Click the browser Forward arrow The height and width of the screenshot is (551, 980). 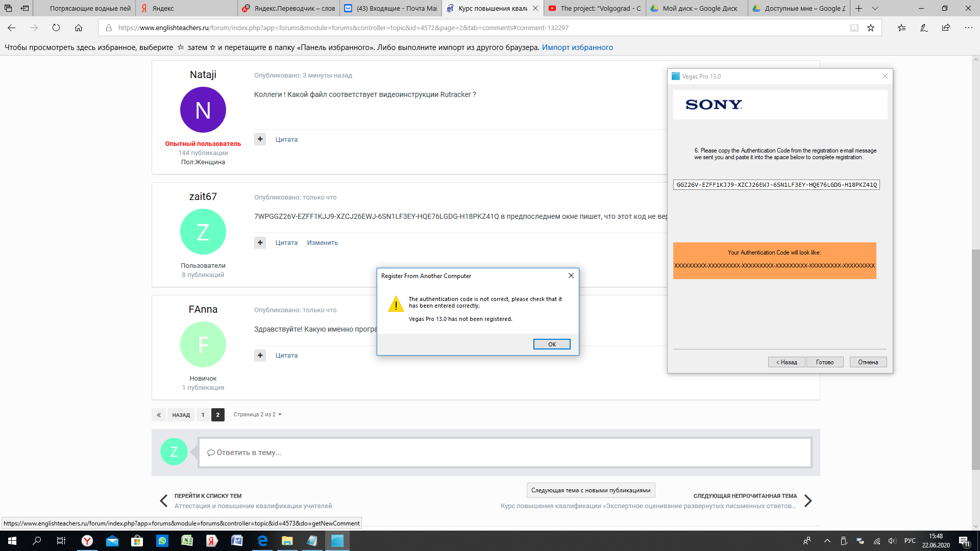pos(34,28)
